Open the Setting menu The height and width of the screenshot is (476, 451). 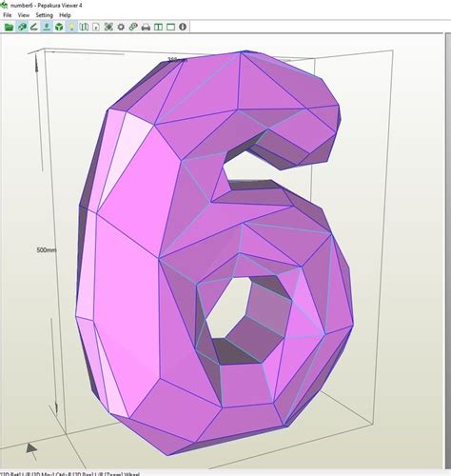point(44,15)
